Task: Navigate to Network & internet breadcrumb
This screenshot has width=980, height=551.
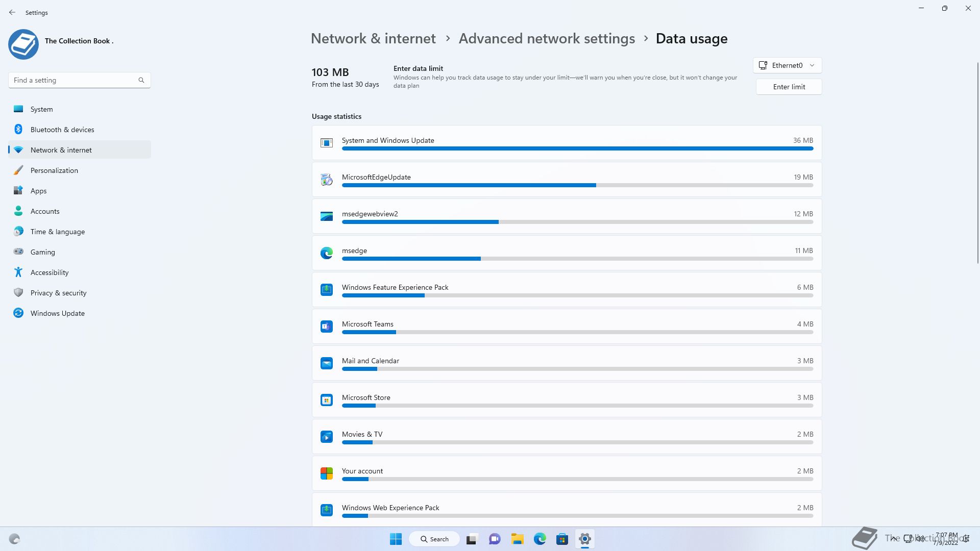Action: [x=373, y=39]
